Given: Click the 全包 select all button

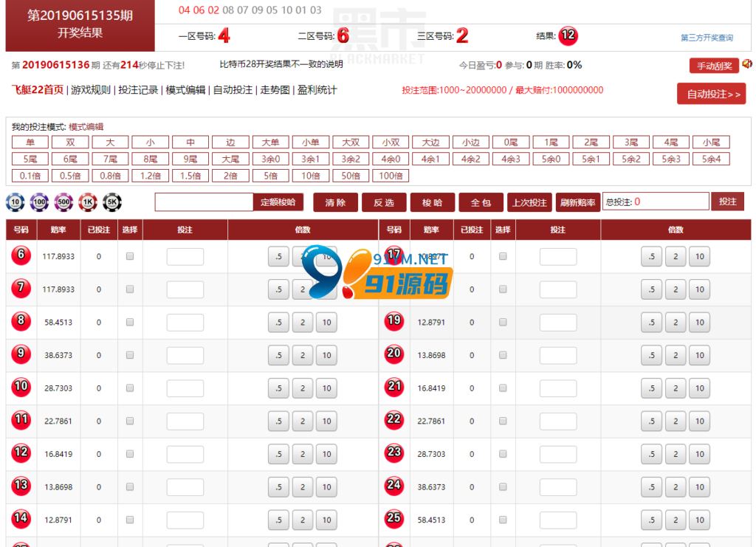Looking at the screenshot, I should [x=481, y=202].
